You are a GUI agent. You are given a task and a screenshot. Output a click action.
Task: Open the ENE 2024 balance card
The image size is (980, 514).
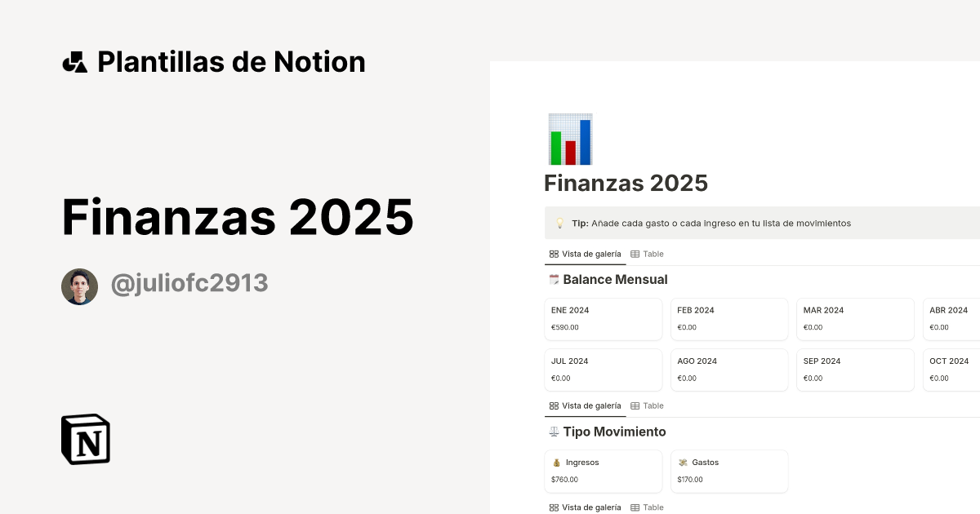coord(604,319)
